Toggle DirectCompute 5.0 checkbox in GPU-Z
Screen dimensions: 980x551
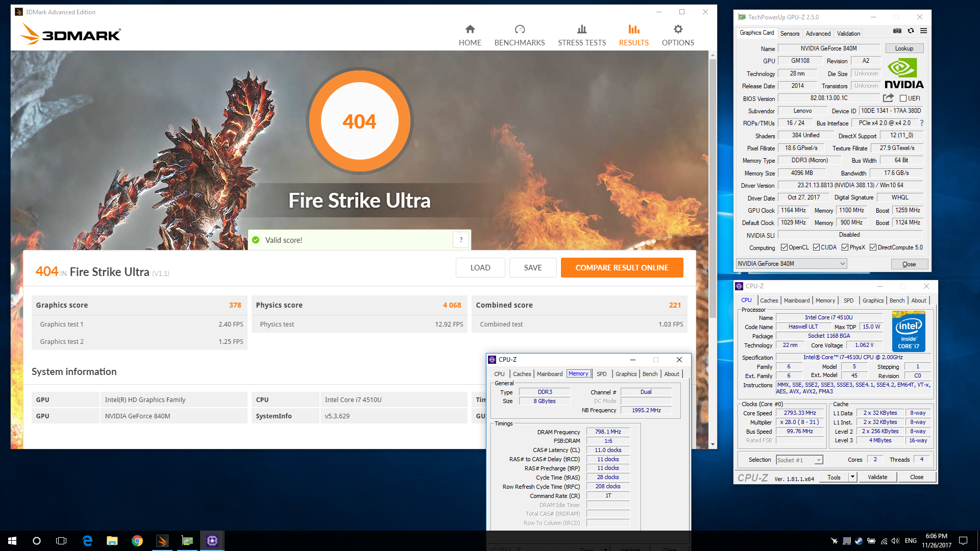pos(873,247)
